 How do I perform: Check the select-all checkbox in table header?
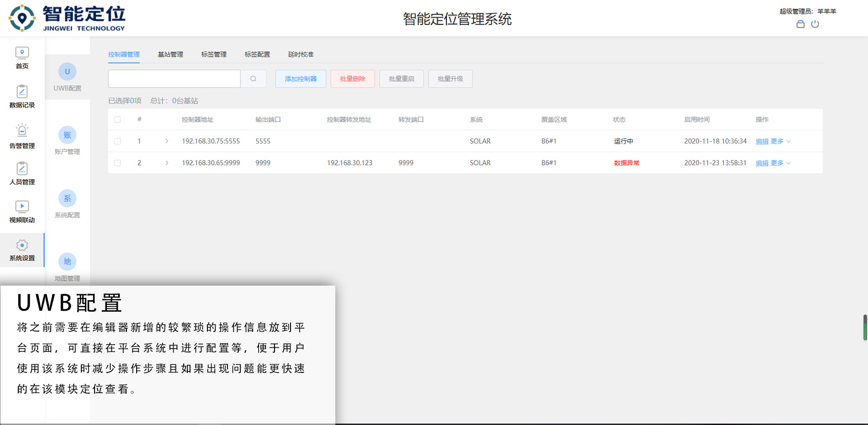117,119
